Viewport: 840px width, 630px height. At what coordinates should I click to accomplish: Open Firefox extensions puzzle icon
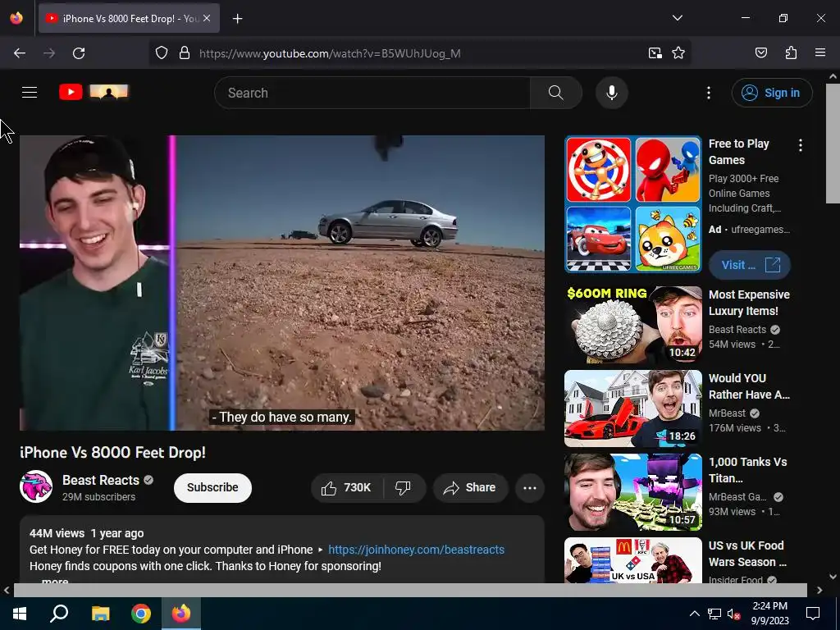click(791, 53)
